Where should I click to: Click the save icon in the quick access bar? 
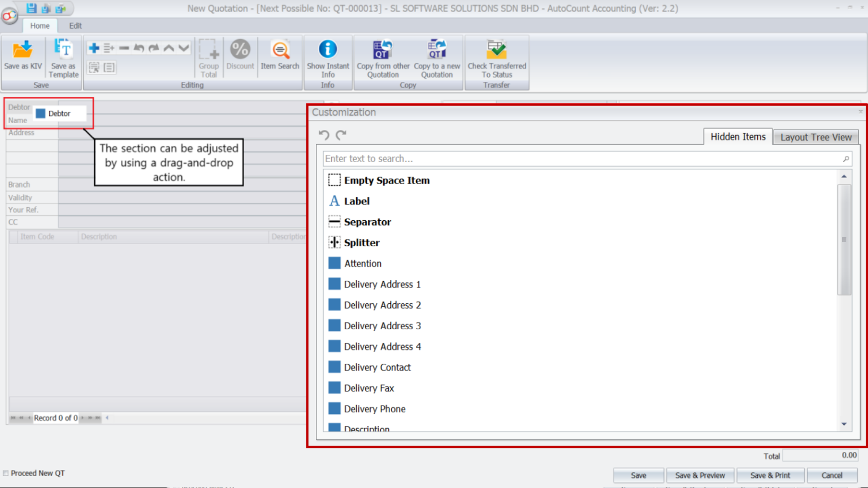31,8
